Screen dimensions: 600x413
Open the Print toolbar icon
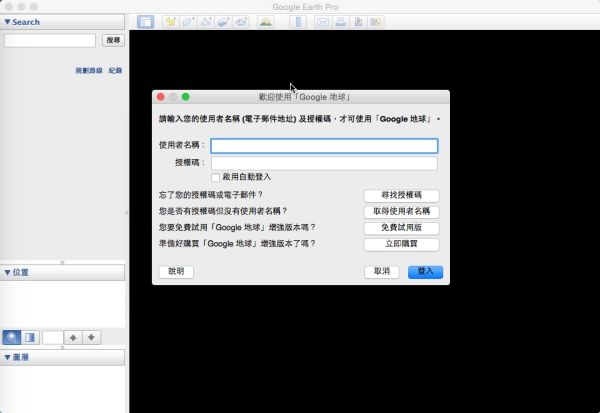[341, 22]
